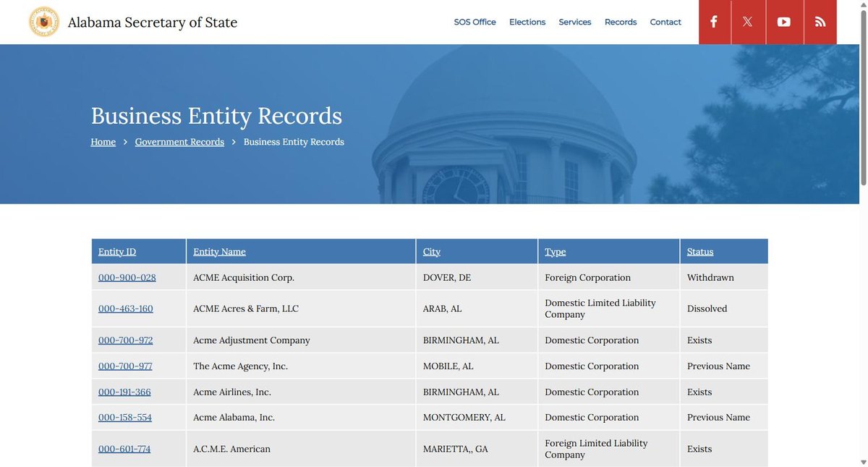The image size is (868, 467).
Task: Select 'Acme Alabama, Inc.' cell
Action: click(301, 417)
